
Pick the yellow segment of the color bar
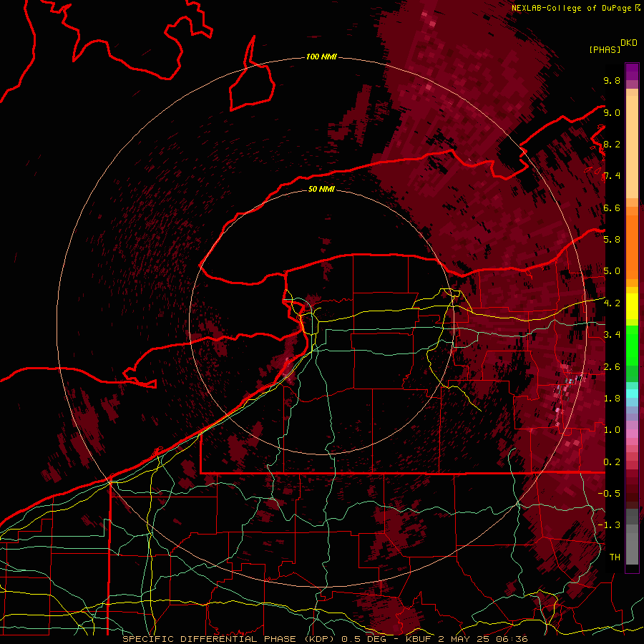coord(632,306)
